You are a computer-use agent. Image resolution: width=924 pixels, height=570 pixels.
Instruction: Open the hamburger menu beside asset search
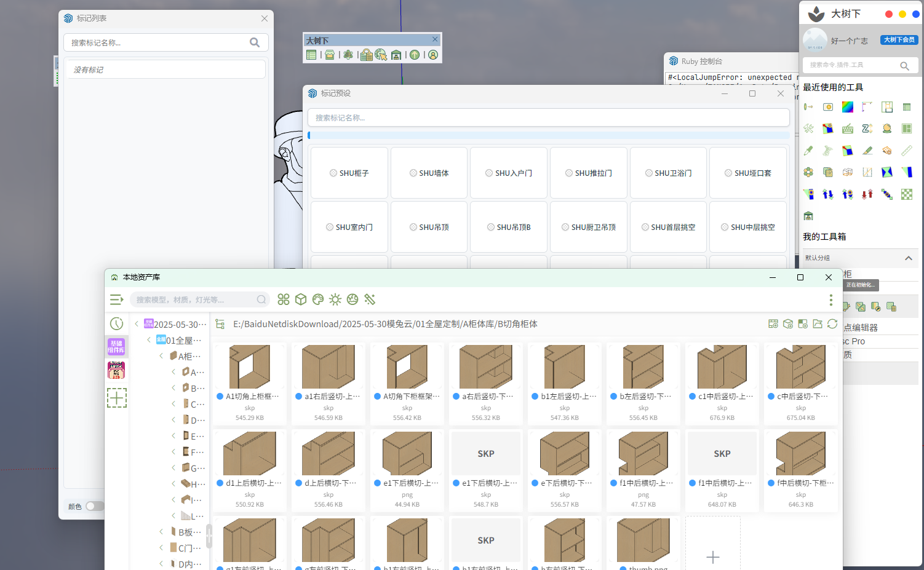click(116, 300)
